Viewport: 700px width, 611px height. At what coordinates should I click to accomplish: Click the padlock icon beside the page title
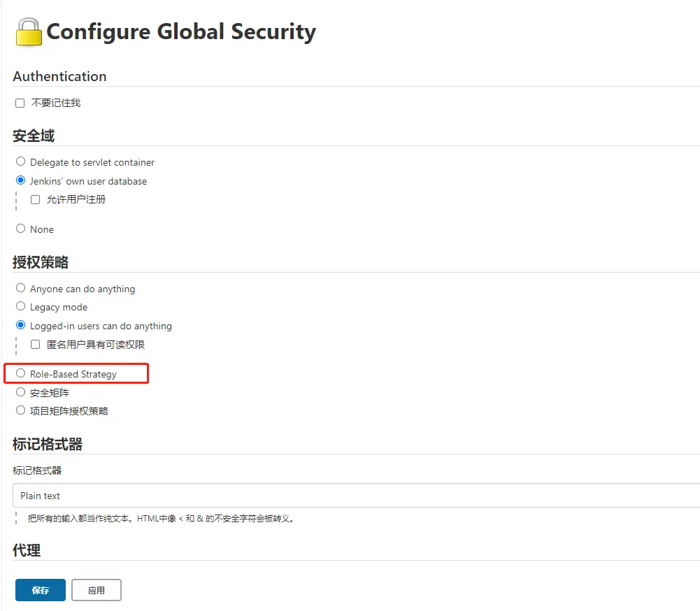[x=28, y=32]
